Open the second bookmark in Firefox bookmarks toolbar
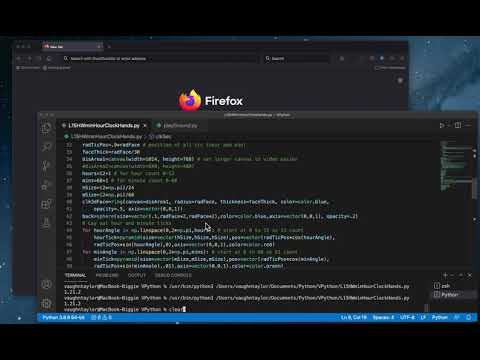The height and width of the screenshot is (360, 480). pyautogui.click(x=57, y=68)
